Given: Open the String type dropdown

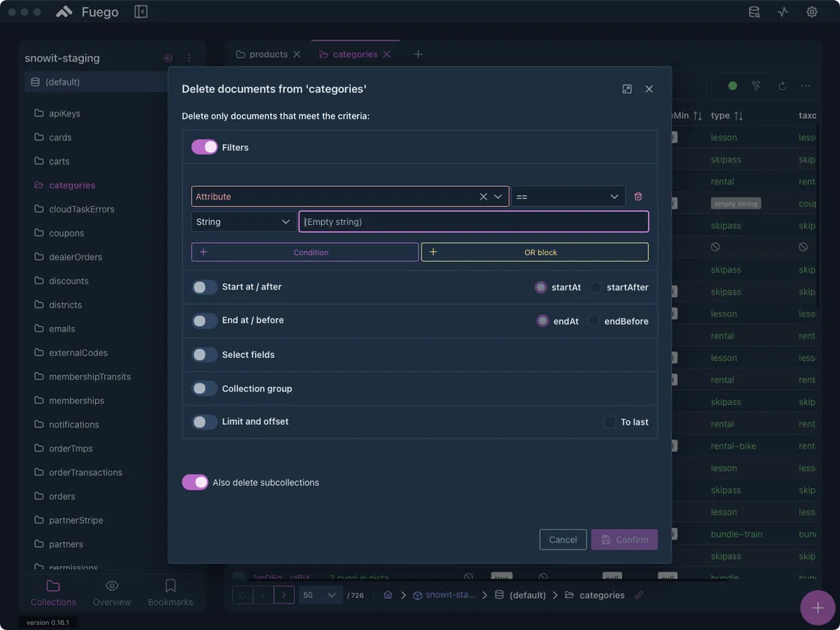Looking at the screenshot, I should tap(243, 222).
